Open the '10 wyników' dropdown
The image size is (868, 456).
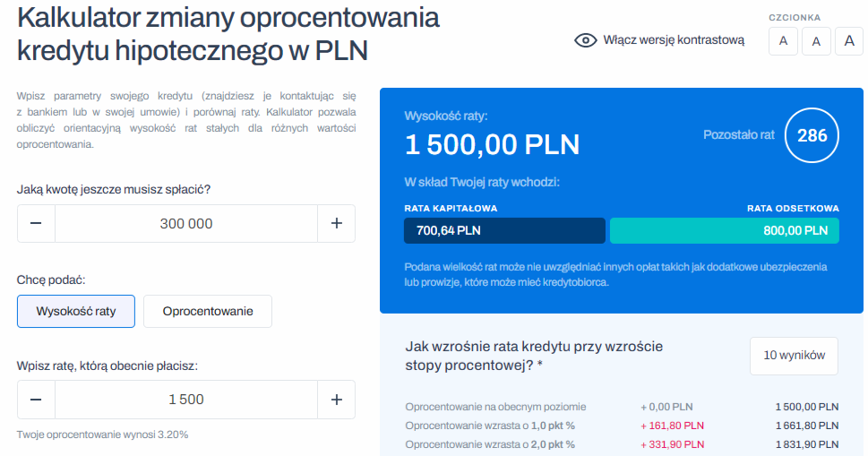point(794,356)
